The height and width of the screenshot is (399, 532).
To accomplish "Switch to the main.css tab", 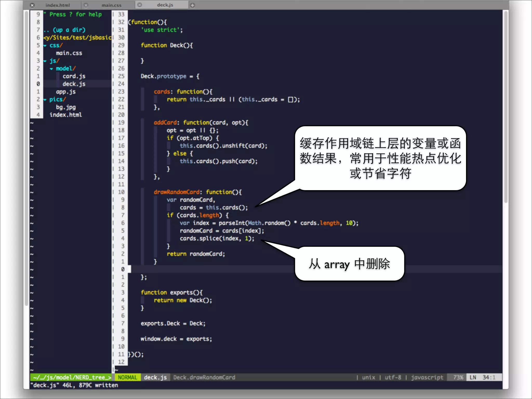I will 111,5.
